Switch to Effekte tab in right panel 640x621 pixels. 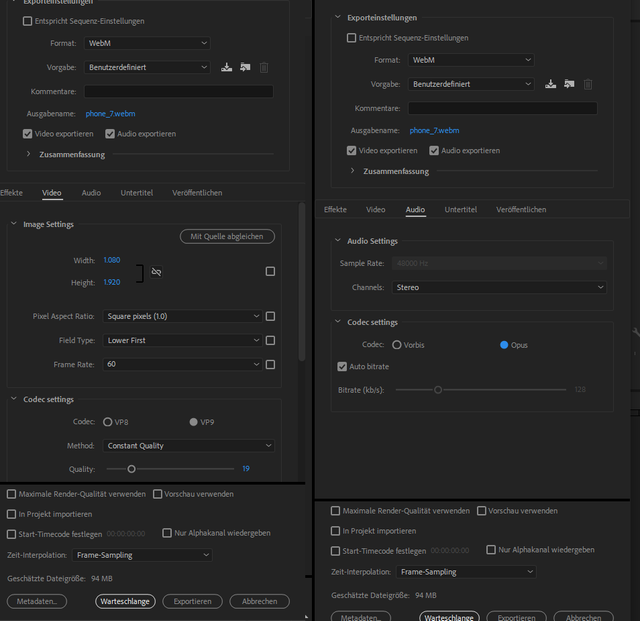click(x=335, y=209)
